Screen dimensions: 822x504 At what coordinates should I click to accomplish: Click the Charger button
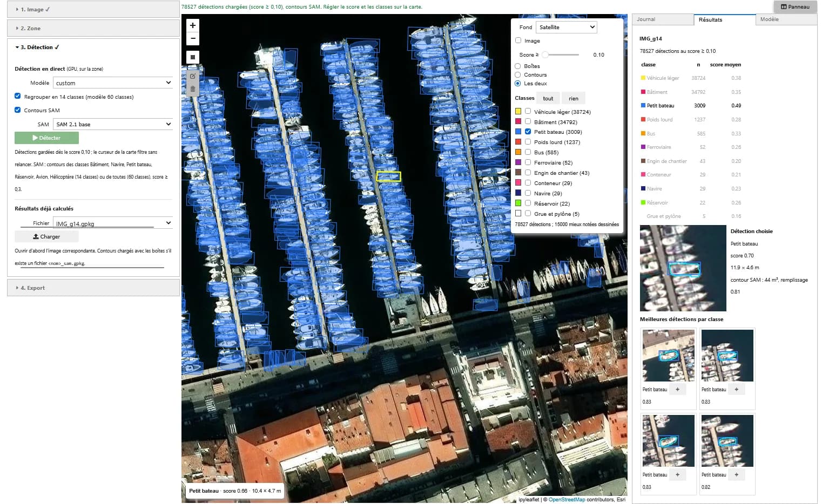[x=46, y=236]
